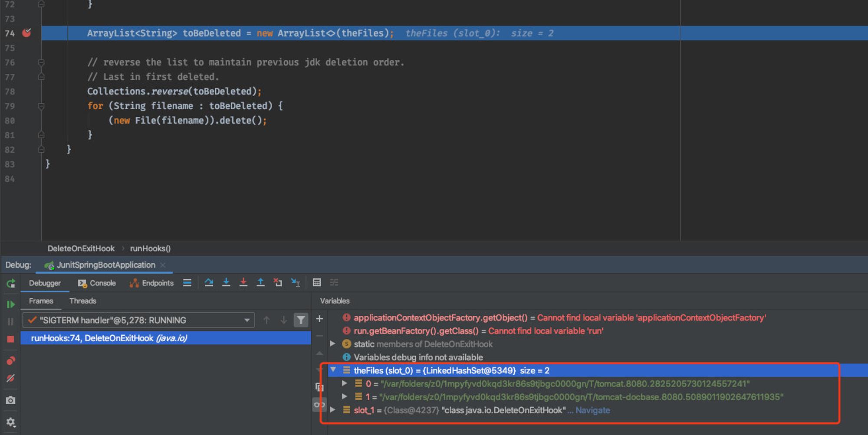
Task: Click Step Into icon
Action: [x=226, y=283]
